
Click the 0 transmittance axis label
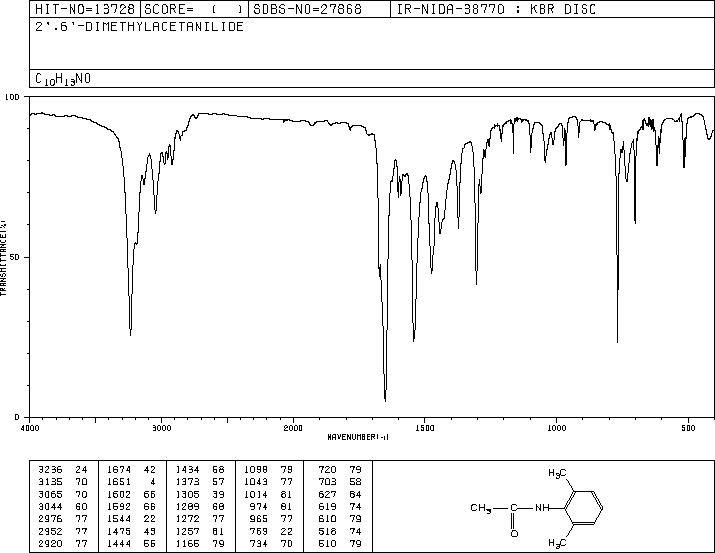click(x=17, y=417)
